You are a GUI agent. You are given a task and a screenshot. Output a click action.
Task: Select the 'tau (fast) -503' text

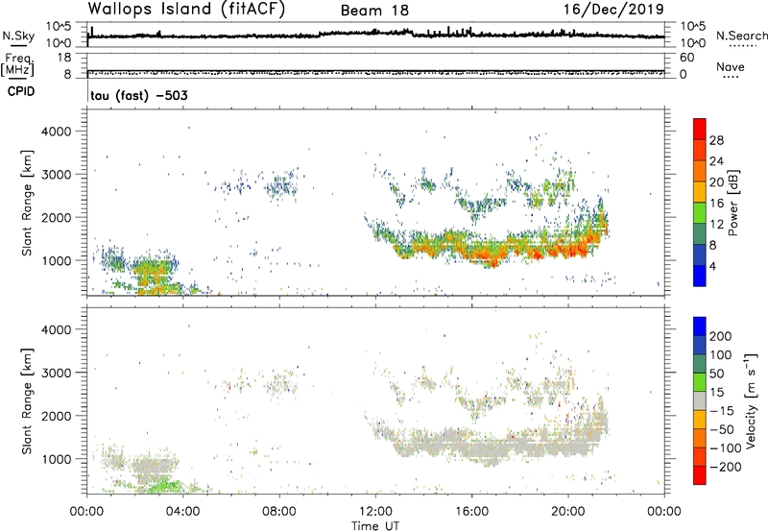coord(139,95)
